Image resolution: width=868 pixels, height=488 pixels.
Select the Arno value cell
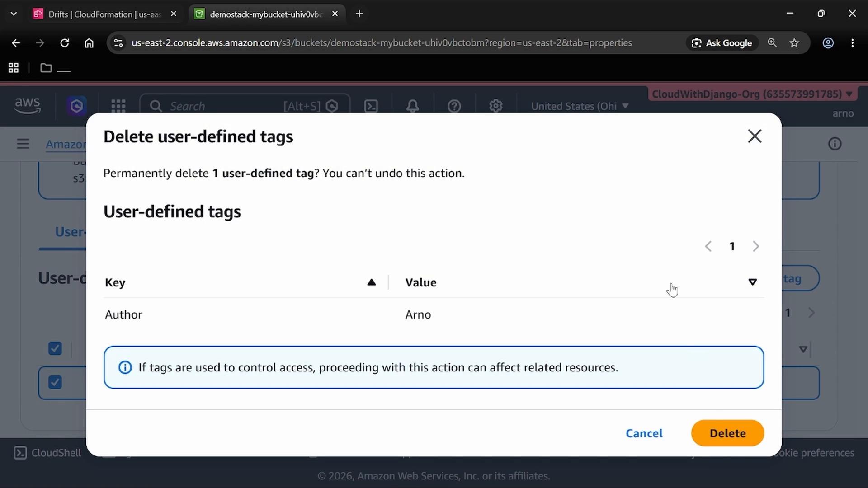(418, 314)
